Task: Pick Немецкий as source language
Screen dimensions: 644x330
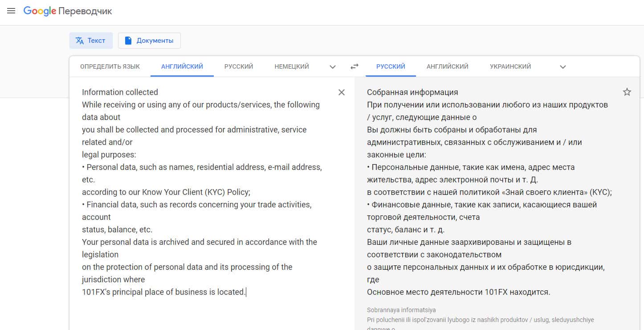Action: 292,66
